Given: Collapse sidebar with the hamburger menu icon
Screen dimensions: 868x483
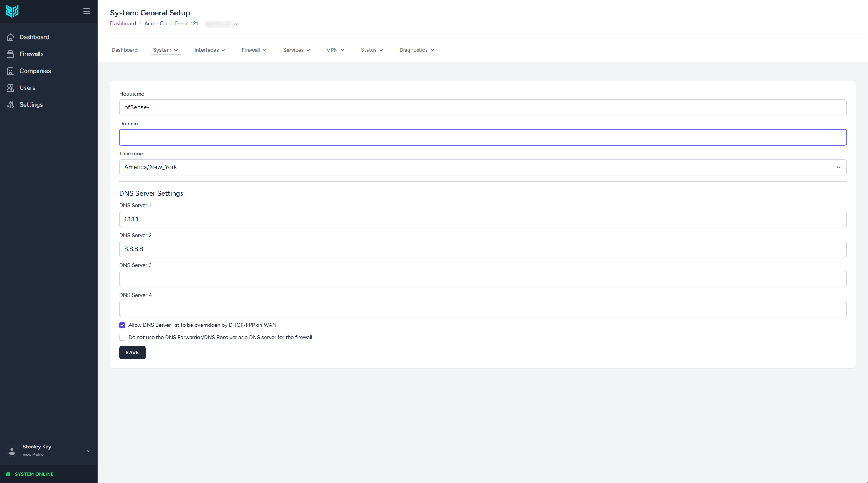Looking at the screenshot, I should pyautogui.click(x=87, y=11).
